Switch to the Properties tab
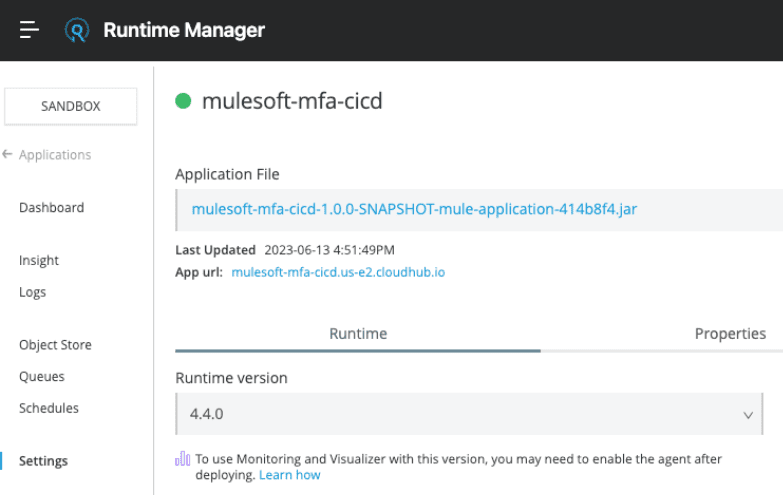The height and width of the screenshot is (495, 783). [730, 334]
